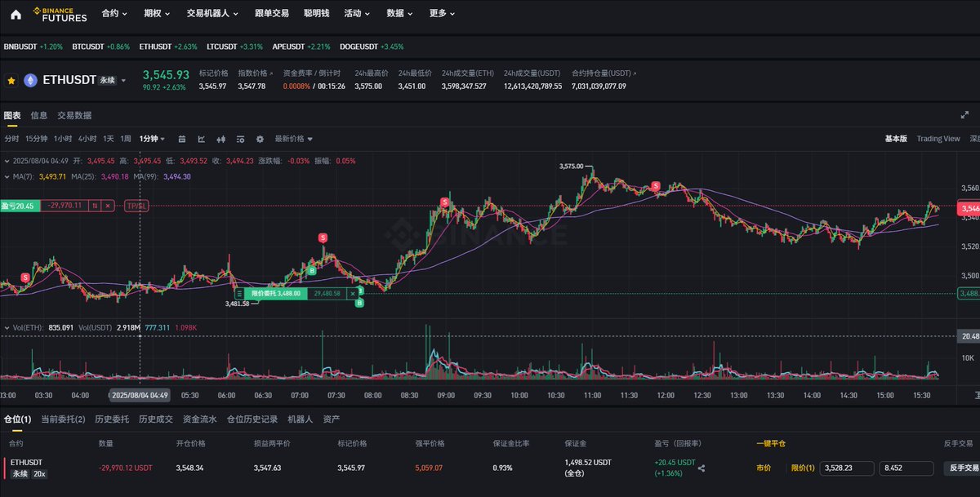The image size is (980, 497).
Task: Switch chart to 基本版 mode
Action: 896,139
